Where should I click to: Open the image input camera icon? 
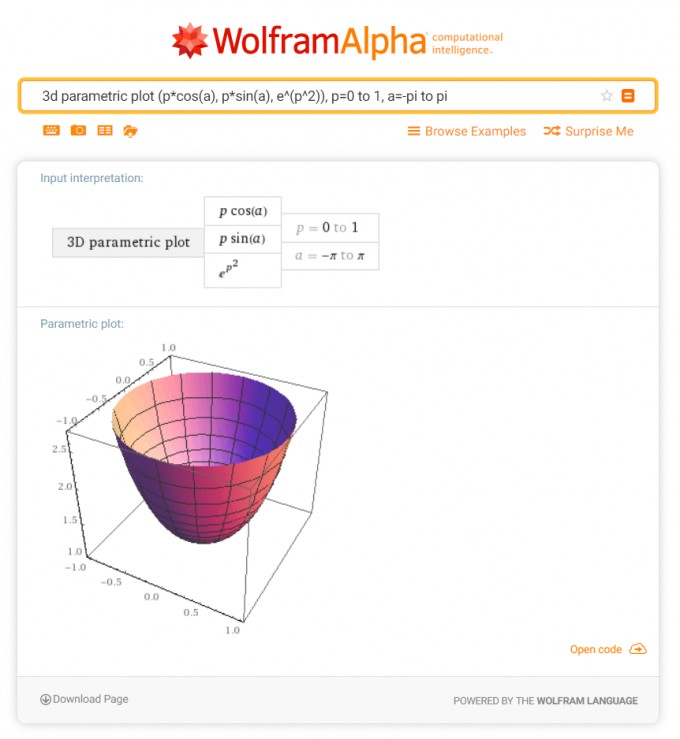[78, 130]
